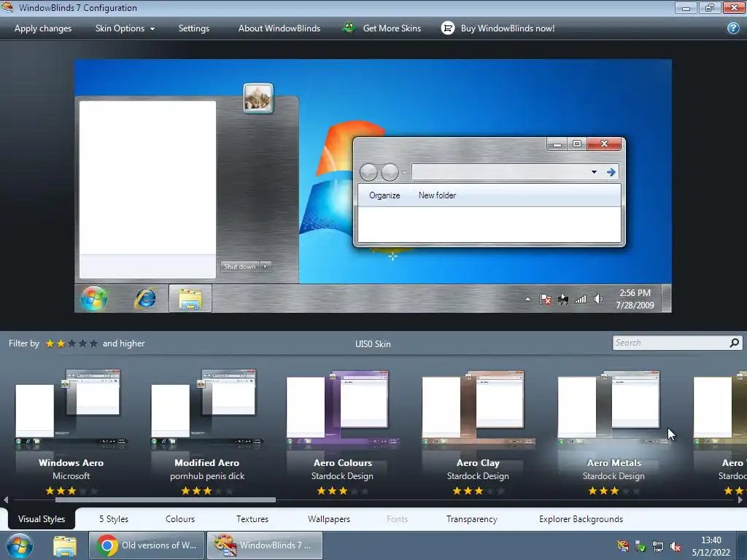The height and width of the screenshot is (560, 747).
Task: Switch to the Chrome Old versions taskbar window
Action: pos(147,545)
